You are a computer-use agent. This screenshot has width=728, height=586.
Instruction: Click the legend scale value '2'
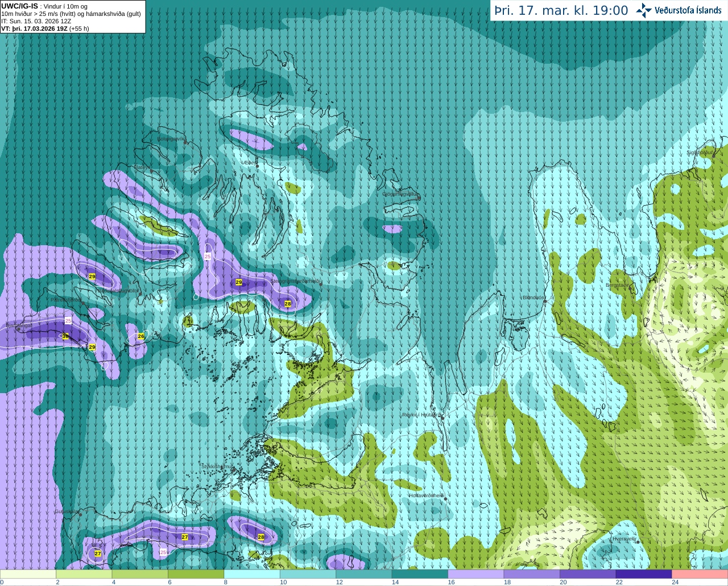(x=57, y=582)
